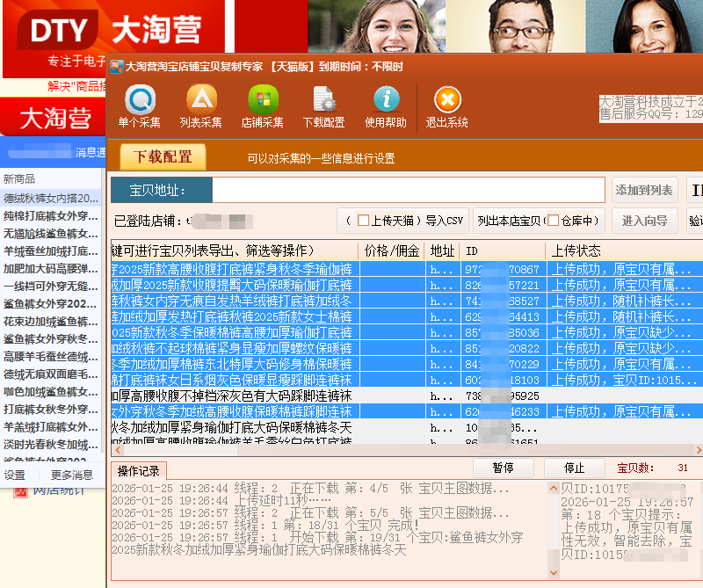Image resolution: width=703 pixels, height=588 pixels.
Task: Toggle the 仓库中 checkbox
Action: [552, 221]
